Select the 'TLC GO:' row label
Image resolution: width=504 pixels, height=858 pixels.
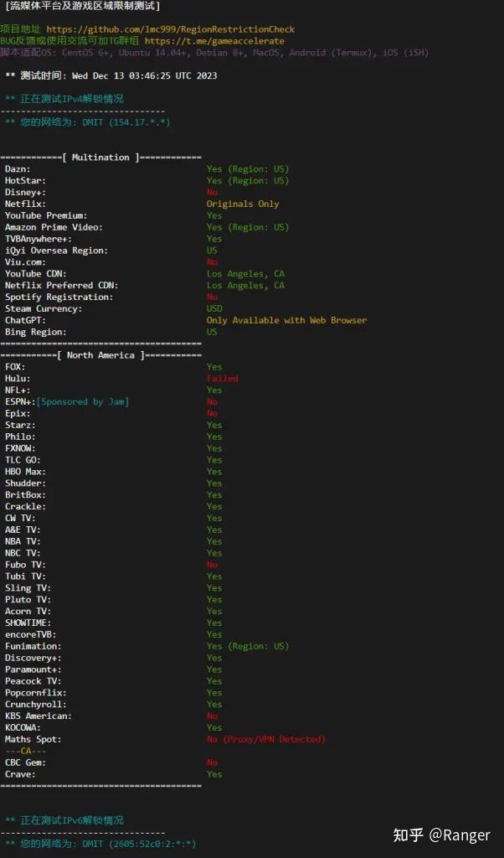[x=23, y=460]
